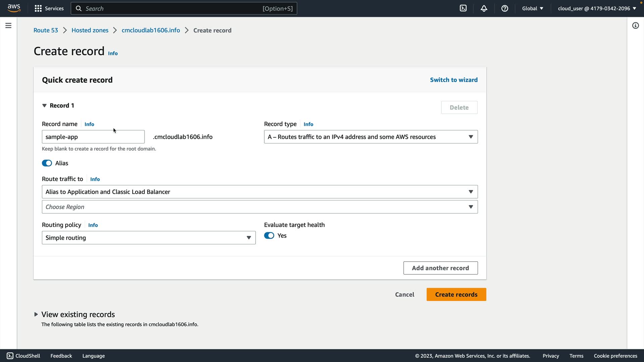644x362 pixels.
Task: Open the info panel icon at right
Action: click(635, 25)
